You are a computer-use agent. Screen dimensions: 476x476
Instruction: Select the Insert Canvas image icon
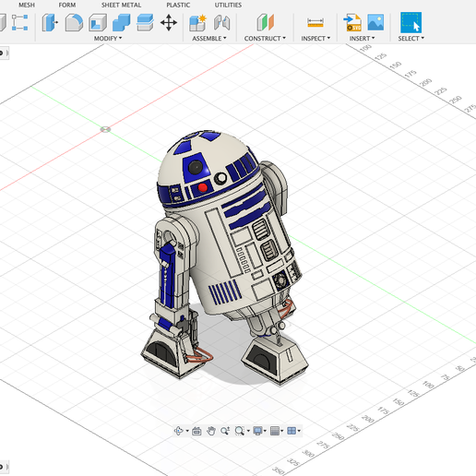375,22
